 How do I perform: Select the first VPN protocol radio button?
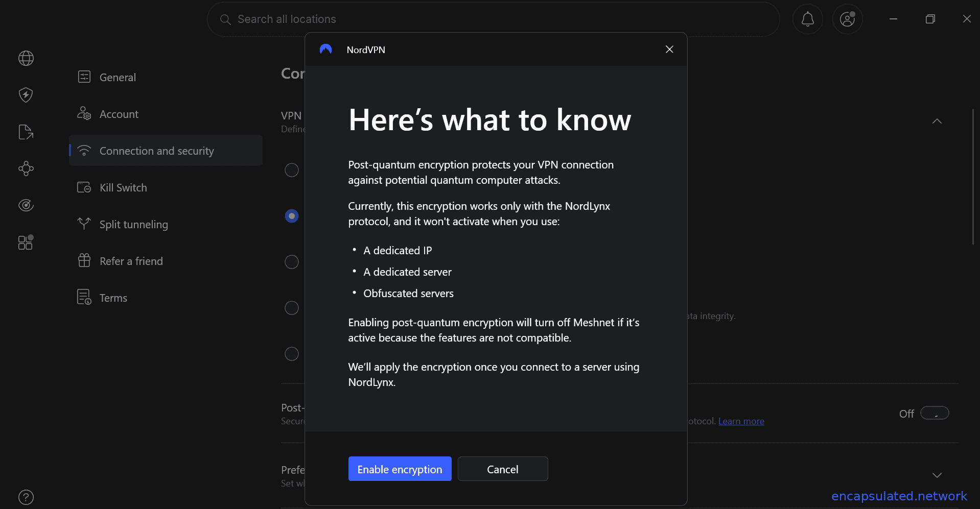[292, 170]
